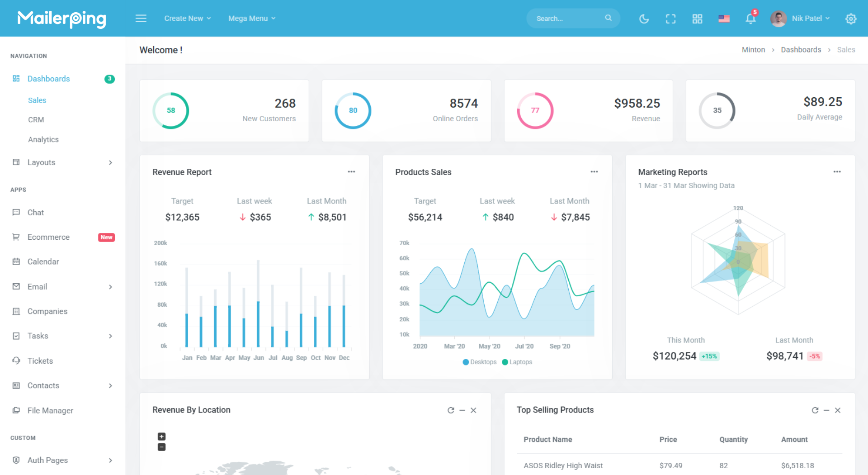Open the Create New dropdown
This screenshot has width=868, height=475.
187,19
